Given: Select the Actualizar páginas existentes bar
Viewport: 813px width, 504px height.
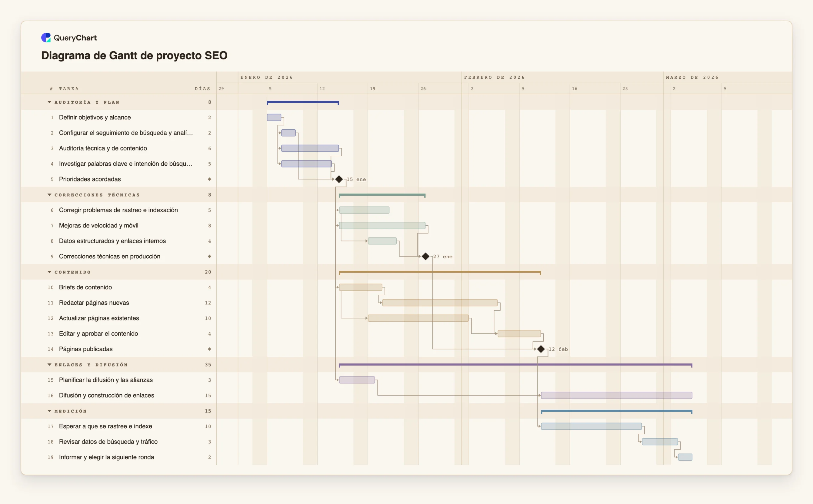Looking at the screenshot, I should [418, 318].
